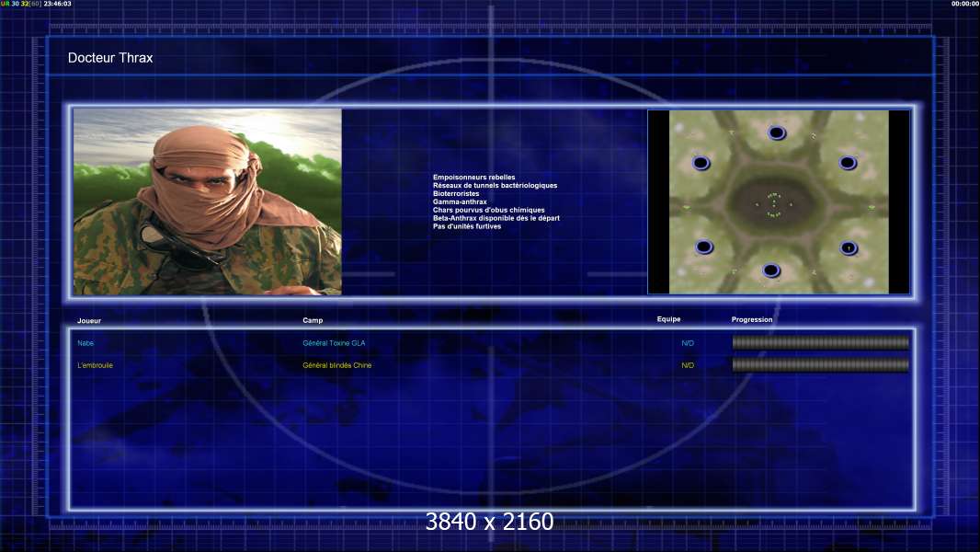Click Nabe's loading progress bar
Image resolution: width=980 pixels, height=552 pixels.
pyautogui.click(x=821, y=342)
